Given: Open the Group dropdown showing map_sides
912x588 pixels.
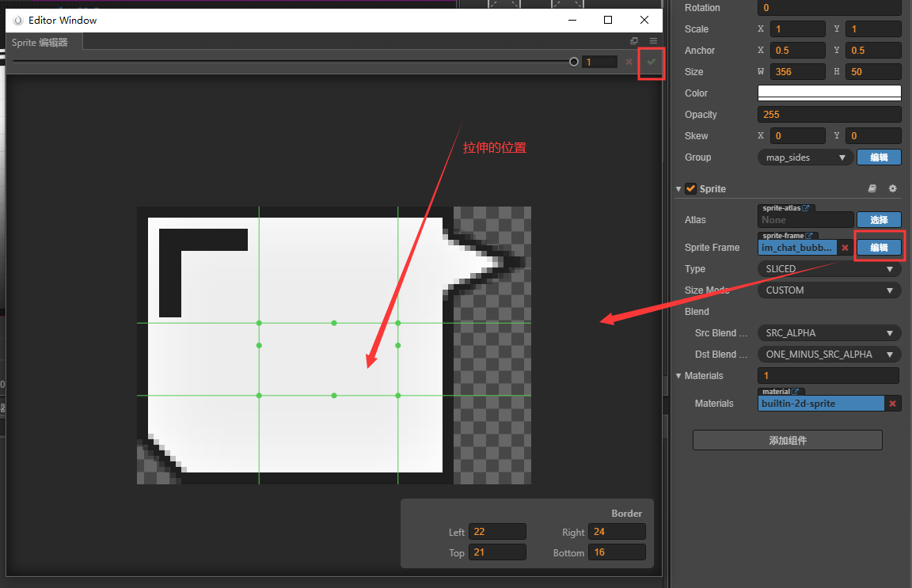Looking at the screenshot, I should 804,157.
